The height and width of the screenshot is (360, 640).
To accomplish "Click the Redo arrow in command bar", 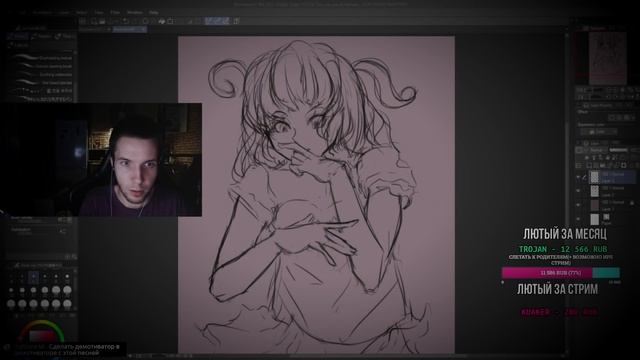I will pyautogui.click(x=135, y=21).
